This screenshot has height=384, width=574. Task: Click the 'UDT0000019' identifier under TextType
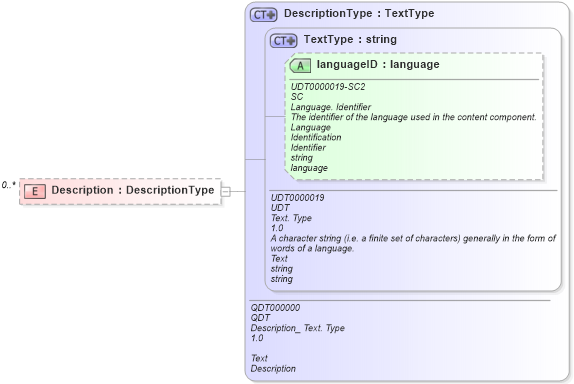(297, 198)
